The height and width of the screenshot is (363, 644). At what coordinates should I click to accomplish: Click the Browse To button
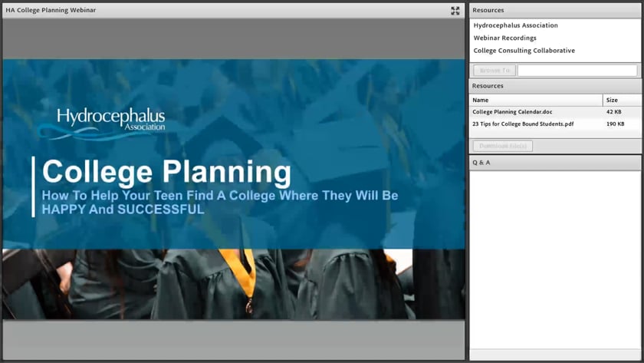click(x=495, y=71)
